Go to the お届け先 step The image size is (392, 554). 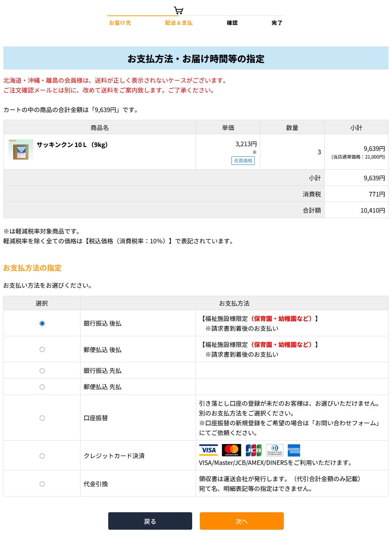[x=120, y=23]
